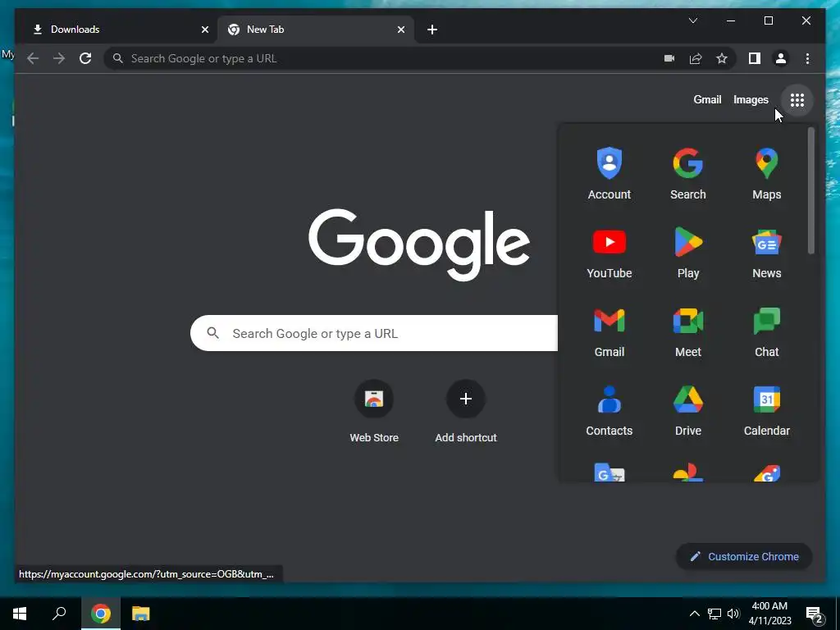Open File Explorer from taskbar
Screen dimensions: 840x630
pyautogui.click(x=141, y=614)
